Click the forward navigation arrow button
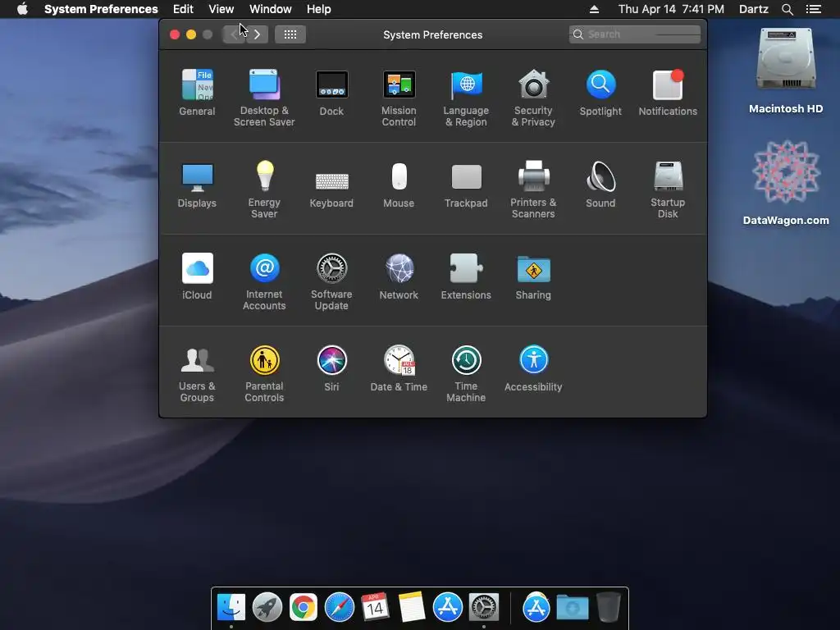Image resolution: width=840 pixels, height=630 pixels. point(257,34)
